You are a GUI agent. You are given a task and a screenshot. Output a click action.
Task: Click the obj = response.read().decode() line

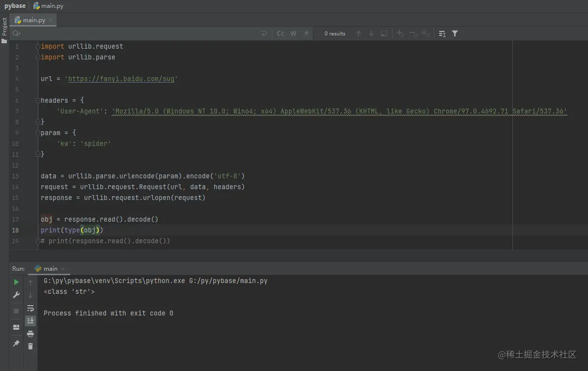point(99,219)
